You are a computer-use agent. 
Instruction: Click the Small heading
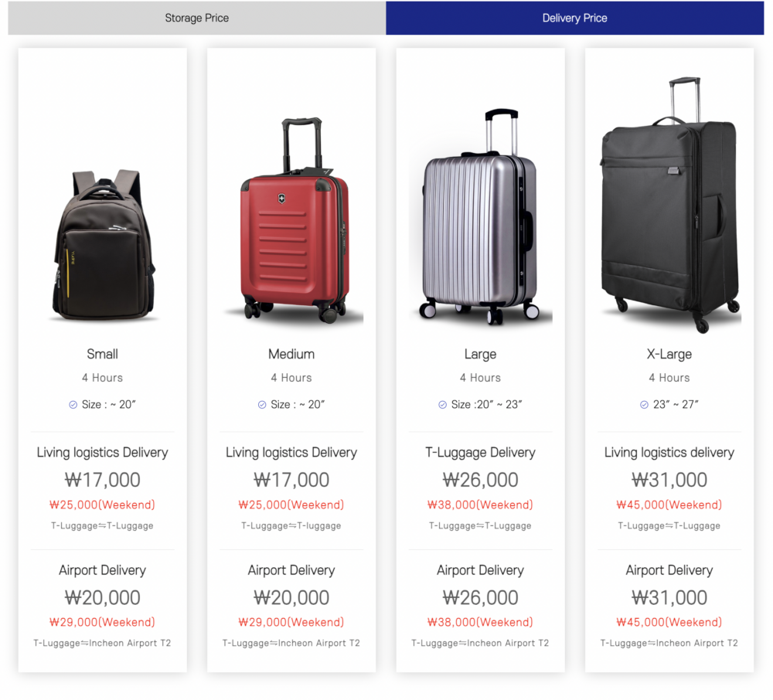coord(102,354)
